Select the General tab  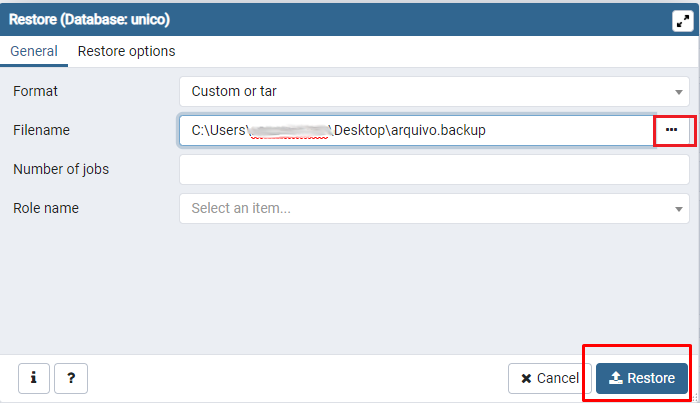[34, 51]
